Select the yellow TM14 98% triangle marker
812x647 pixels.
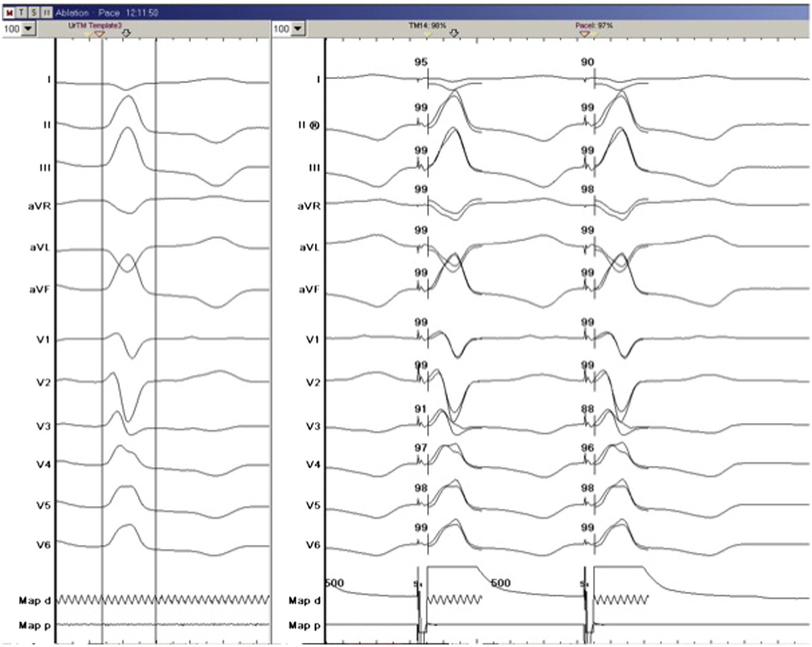click(427, 35)
